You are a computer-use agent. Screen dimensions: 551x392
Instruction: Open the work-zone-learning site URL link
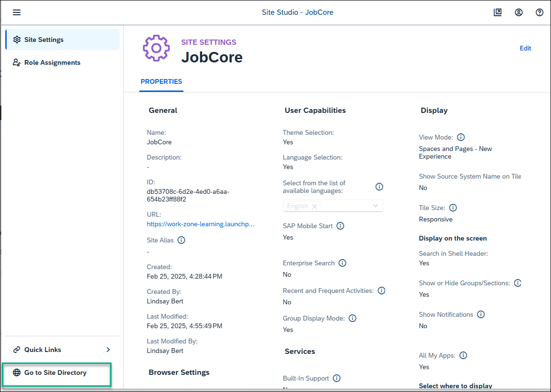(x=201, y=224)
